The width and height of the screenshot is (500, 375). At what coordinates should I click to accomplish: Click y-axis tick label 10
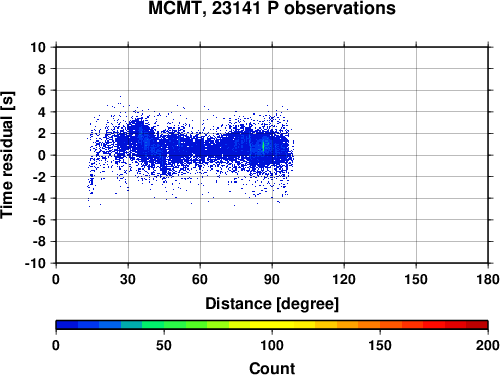[x=38, y=47]
